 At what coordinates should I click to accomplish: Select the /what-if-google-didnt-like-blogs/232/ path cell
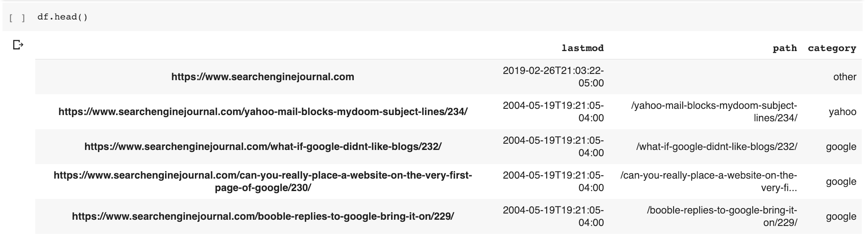click(716, 147)
